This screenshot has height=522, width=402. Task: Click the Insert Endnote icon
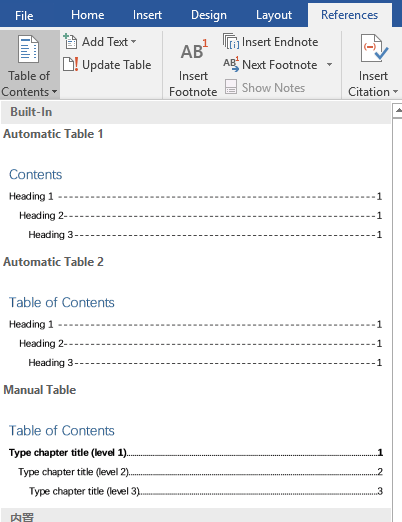231,41
